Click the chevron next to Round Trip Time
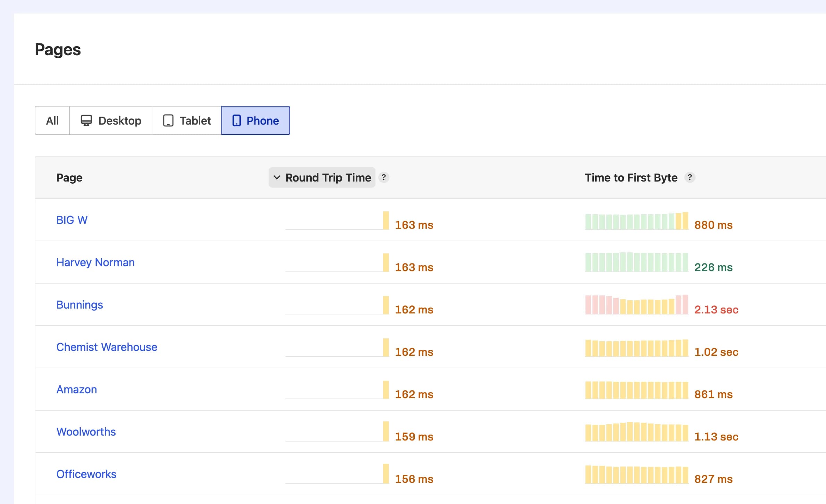This screenshot has height=504, width=826. pos(277,177)
